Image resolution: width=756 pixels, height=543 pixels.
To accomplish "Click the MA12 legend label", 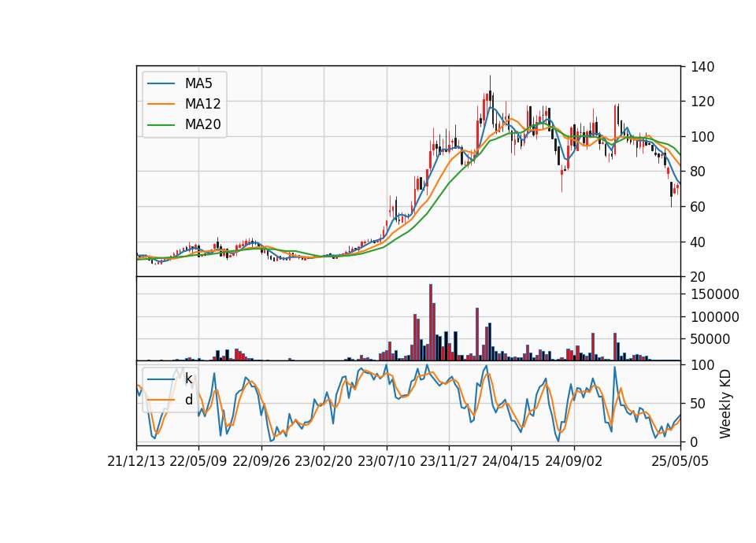I will pos(202,104).
